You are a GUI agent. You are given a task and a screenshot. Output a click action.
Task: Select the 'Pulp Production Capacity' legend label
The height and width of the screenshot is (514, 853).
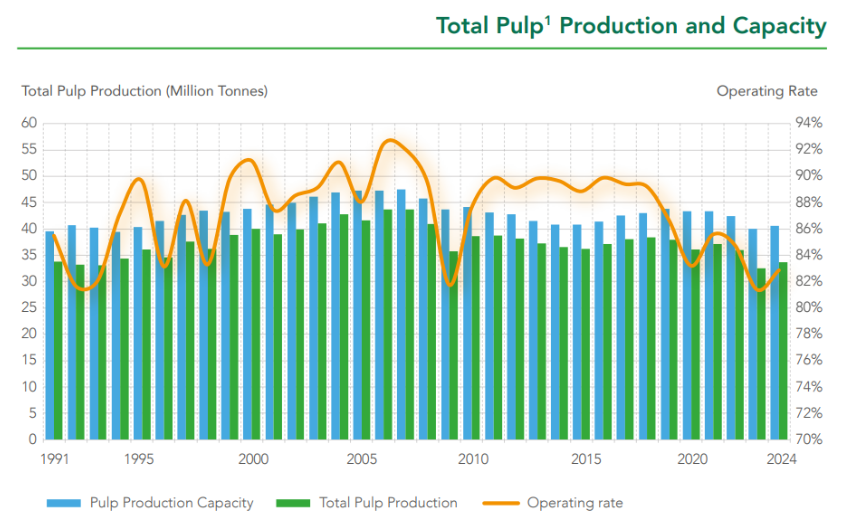click(x=172, y=503)
